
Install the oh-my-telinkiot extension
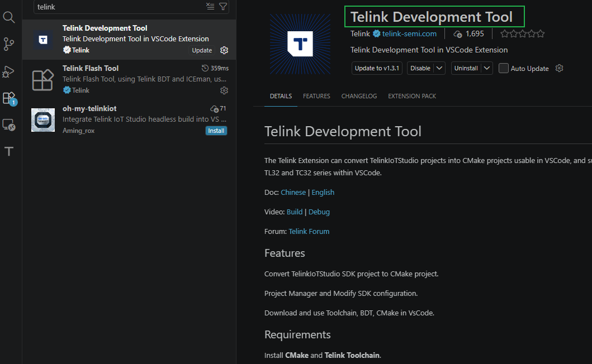(x=216, y=131)
